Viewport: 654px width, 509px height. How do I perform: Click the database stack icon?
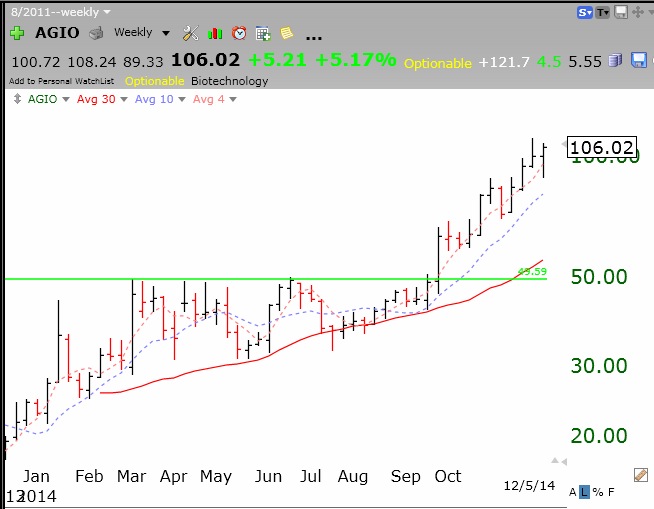[615, 61]
